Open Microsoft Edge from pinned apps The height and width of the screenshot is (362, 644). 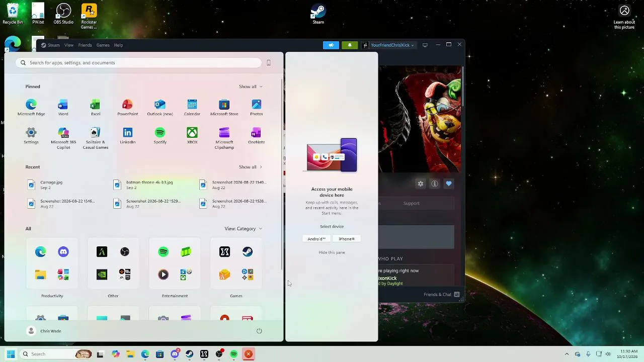tap(31, 108)
